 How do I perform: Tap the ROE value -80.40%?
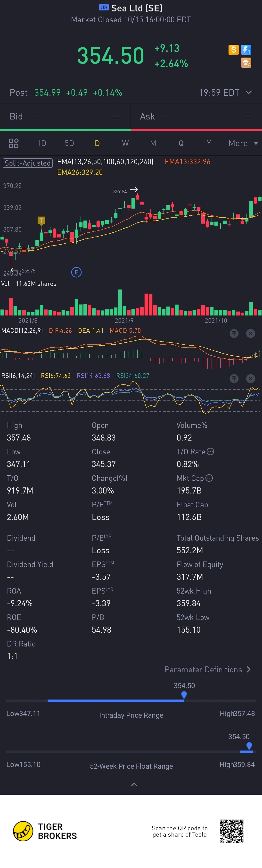click(22, 630)
